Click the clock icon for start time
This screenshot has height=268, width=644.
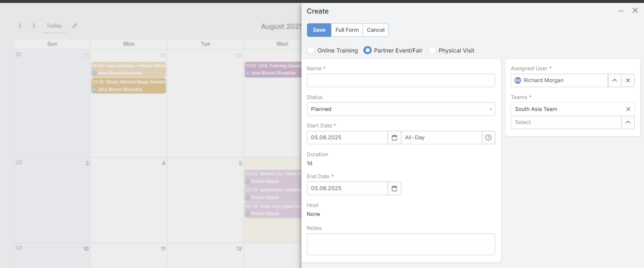pyautogui.click(x=488, y=138)
